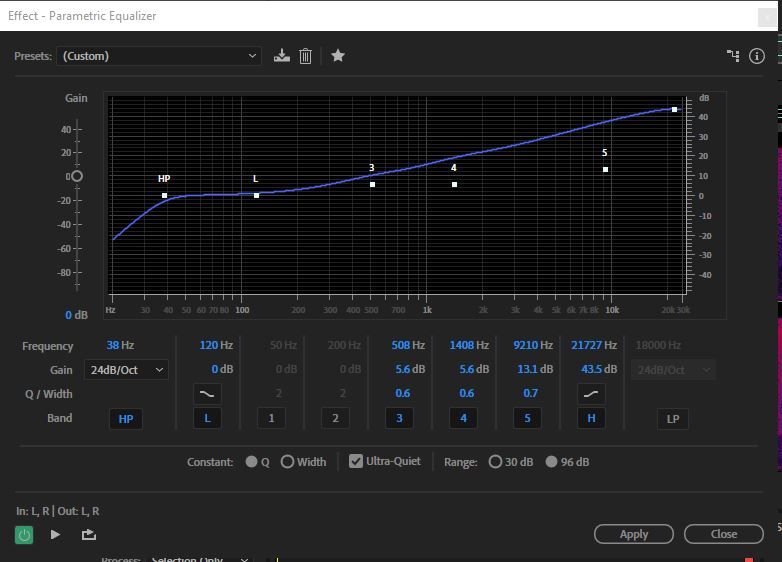Viewport: 782px width, 562px height.
Task: Uncheck the Ultra-Quiet checkbox
Action: [x=356, y=461]
